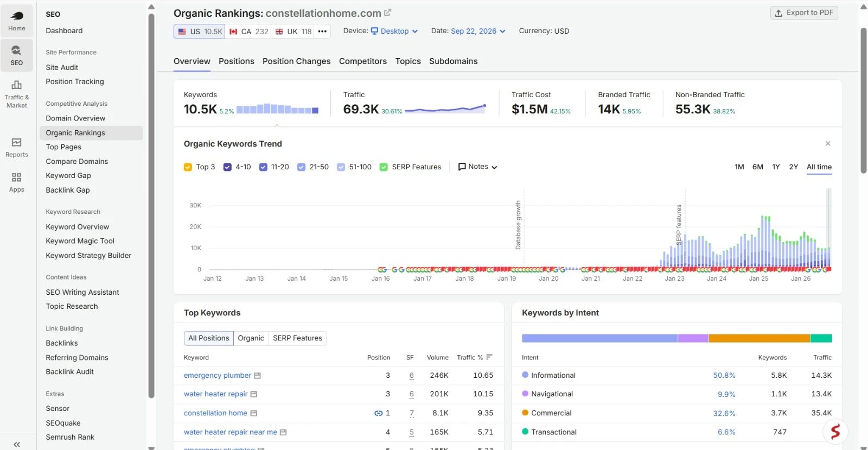Click SERP icon beside water heater repair
Viewport: 868px width, 450px height.
click(254, 394)
